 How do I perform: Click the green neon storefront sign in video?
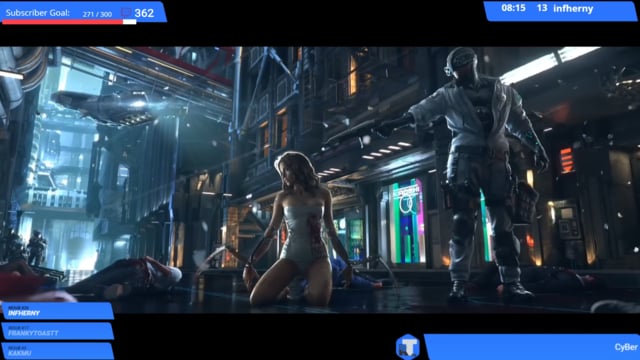[x=406, y=221]
